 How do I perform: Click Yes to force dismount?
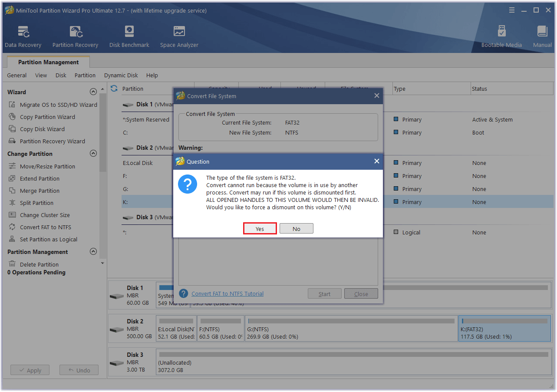point(260,229)
